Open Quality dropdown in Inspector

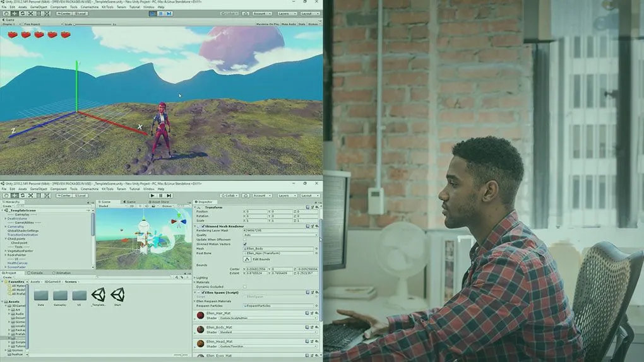[x=280, y=235]
